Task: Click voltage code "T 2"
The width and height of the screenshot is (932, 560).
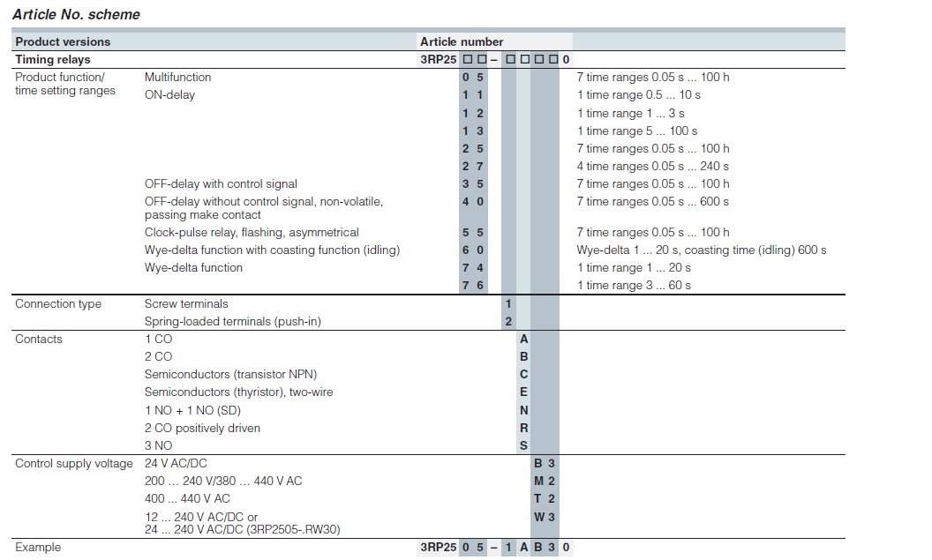Action: point(545,499)
